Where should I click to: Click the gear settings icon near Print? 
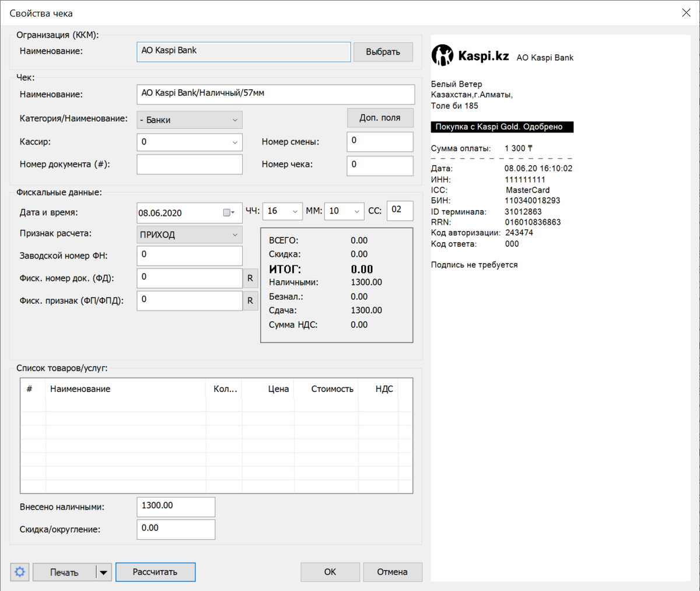pos(20,572)
